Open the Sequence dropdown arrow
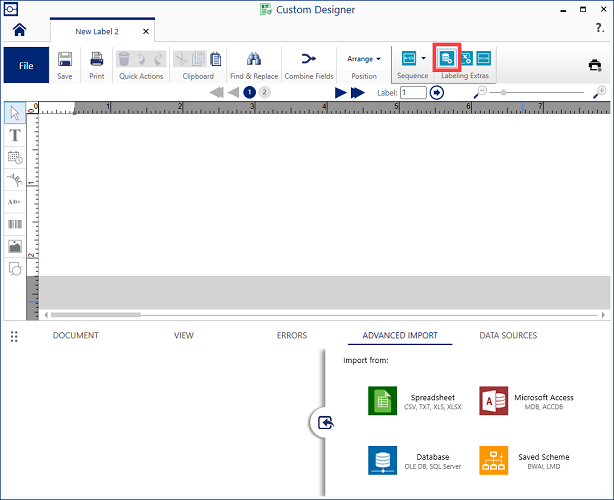The width and height of the screenshot is (614, 500). point(424,59)
